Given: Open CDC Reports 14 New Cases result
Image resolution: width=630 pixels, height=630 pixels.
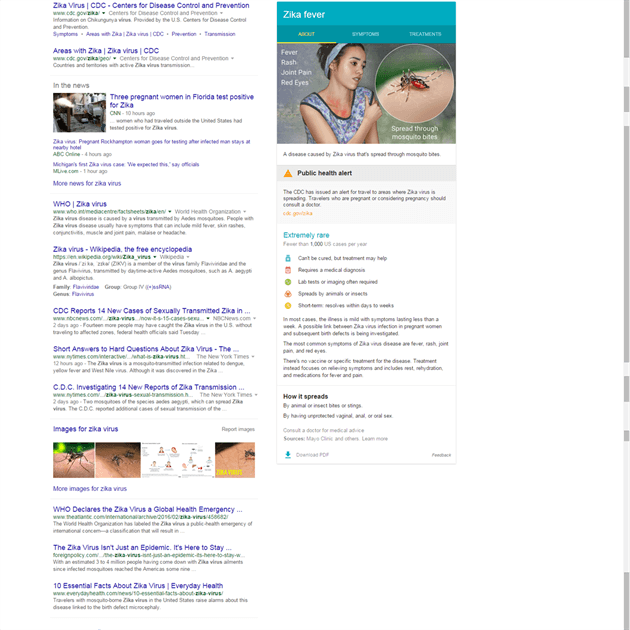Looking at the screenshot, I should pos(151,311).
